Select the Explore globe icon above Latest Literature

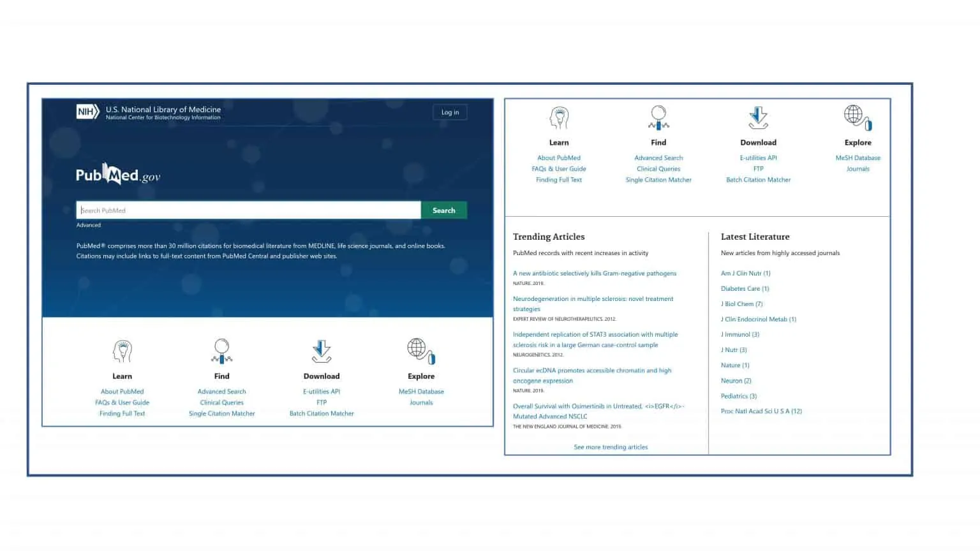[857, 117]
